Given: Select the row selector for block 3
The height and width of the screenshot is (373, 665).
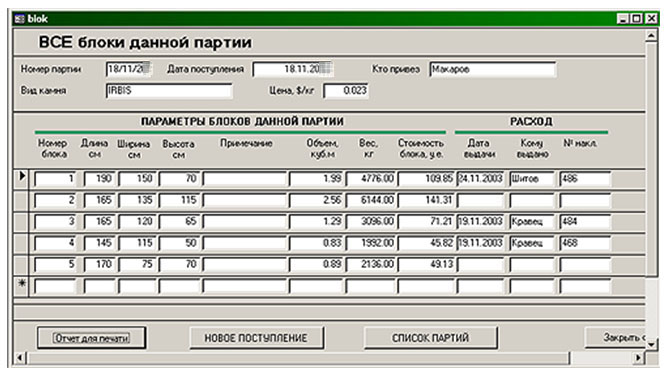Looking at the screenshot, I should [x=21, y=222].
